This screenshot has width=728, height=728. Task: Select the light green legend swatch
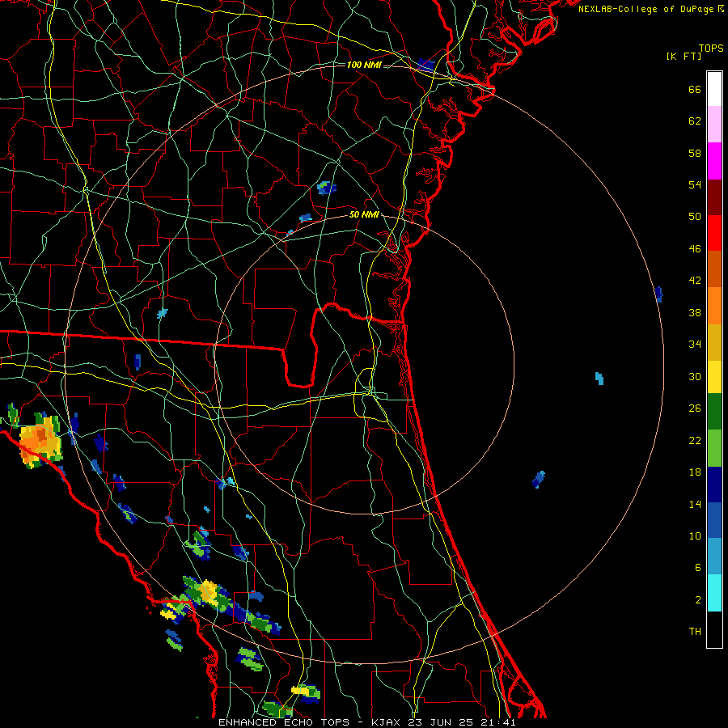point(714,448)
